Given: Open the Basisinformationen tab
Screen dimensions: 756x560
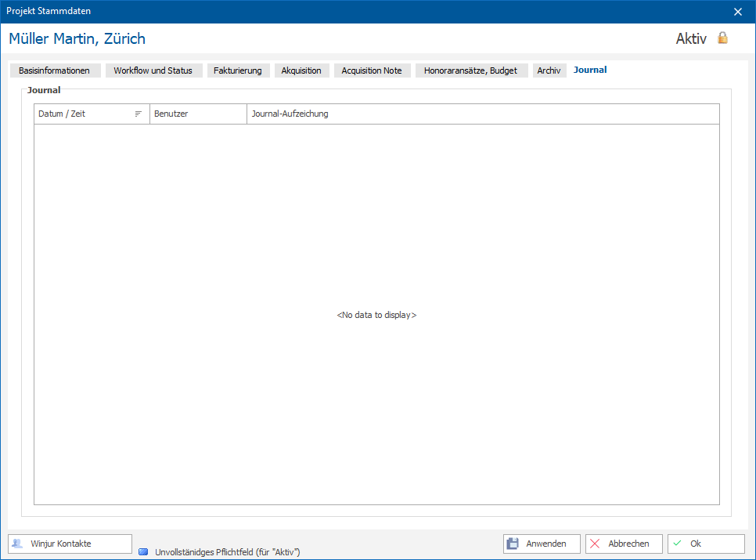Looking at the screenshot, I should pyautogui.click(x=55, y=70).
